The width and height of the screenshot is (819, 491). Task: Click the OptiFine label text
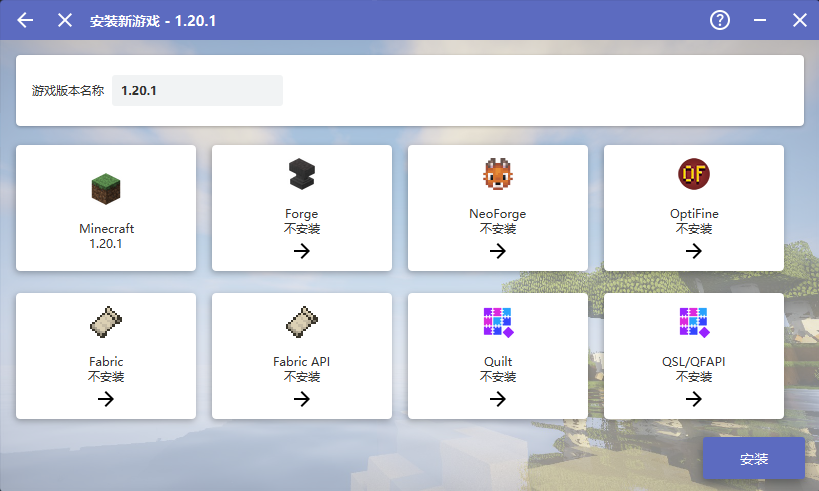[x=694, y=214]
